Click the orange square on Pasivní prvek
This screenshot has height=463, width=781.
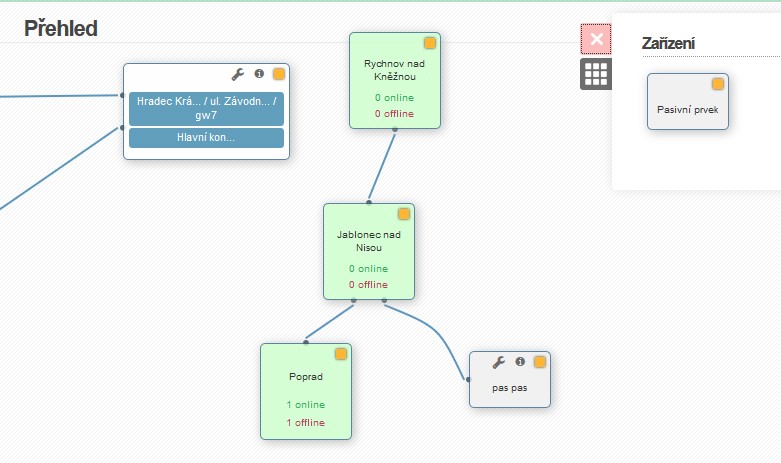pos(718,84)
